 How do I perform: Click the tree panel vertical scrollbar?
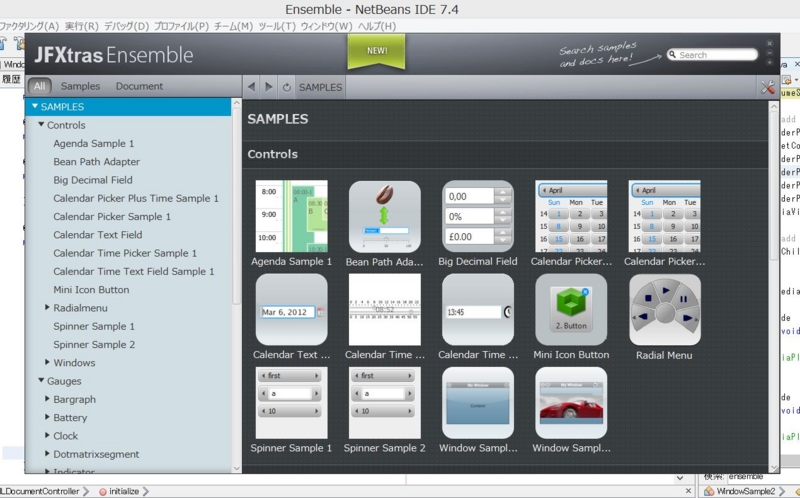tap(237, 204)
